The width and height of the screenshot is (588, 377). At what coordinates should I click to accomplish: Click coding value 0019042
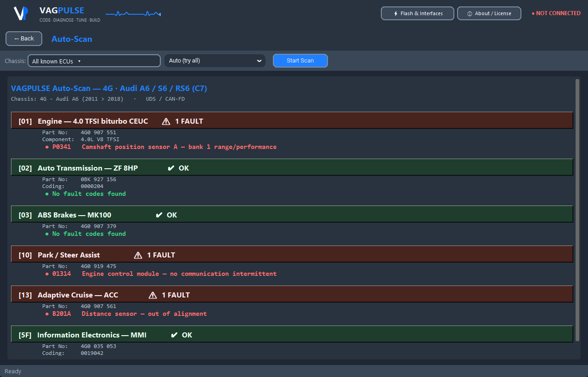(92, 354)
